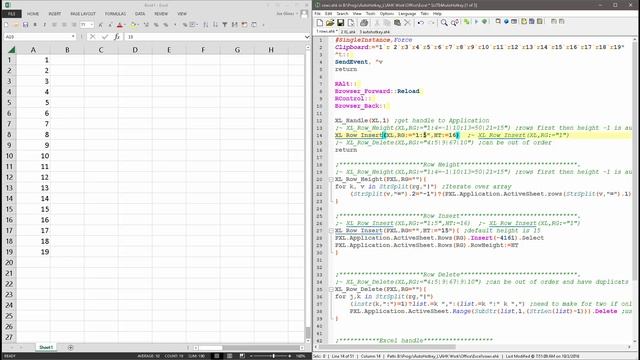Save script with SciTE floppy disk icon
Screen dimensions: 640x360
point(340,22)
